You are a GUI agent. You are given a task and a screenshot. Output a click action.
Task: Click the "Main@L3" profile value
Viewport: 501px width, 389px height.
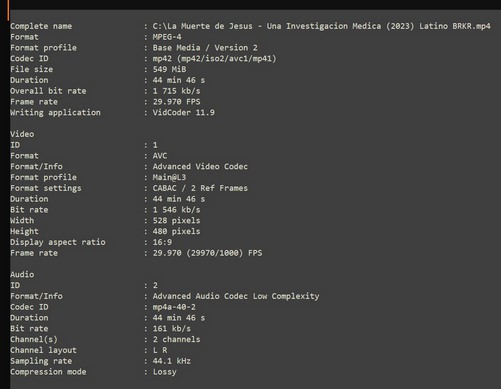(169, 177)
